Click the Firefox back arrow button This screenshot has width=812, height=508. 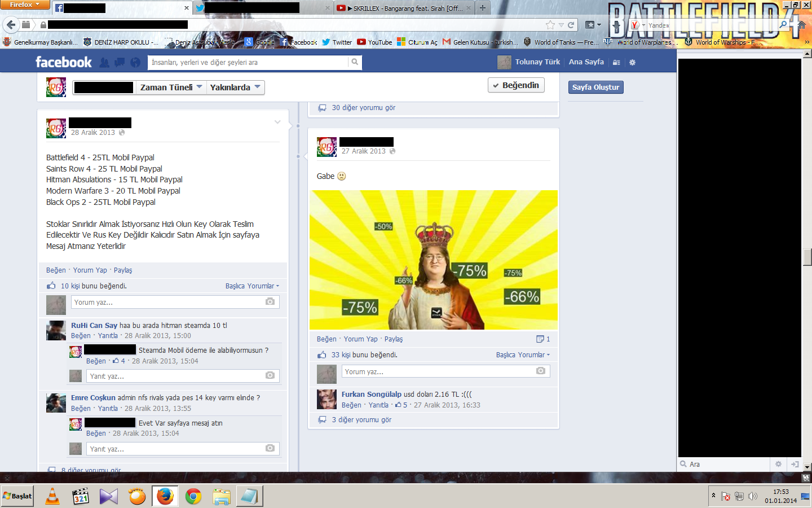point(11,25)
